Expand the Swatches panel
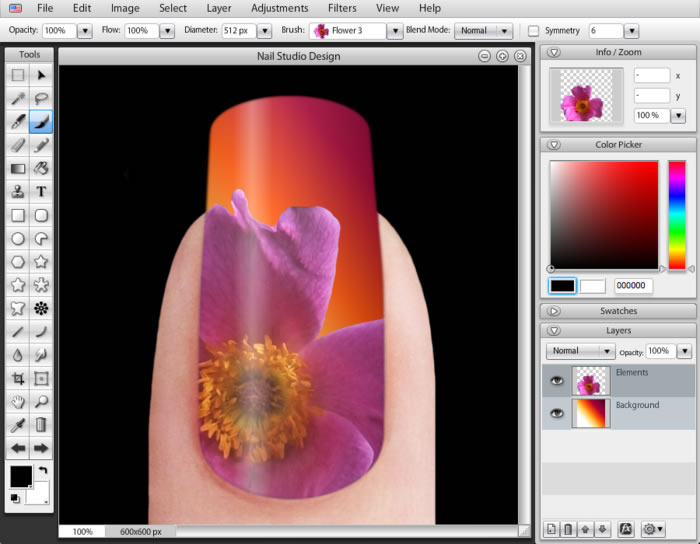The width and height of the screenshot is (700, 544). coord(554,311)
